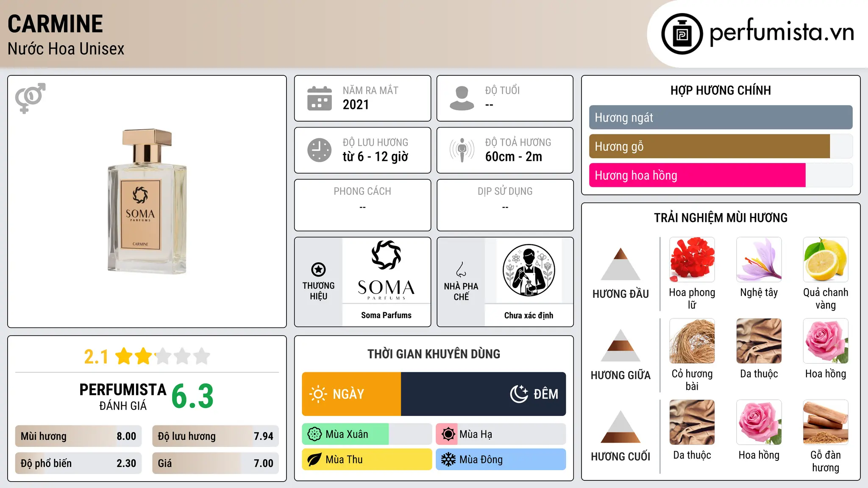Viewport: 868px width, 488px height.
Task: Click the flower icon for Mùa Xuân
Action: coord(314,434)
